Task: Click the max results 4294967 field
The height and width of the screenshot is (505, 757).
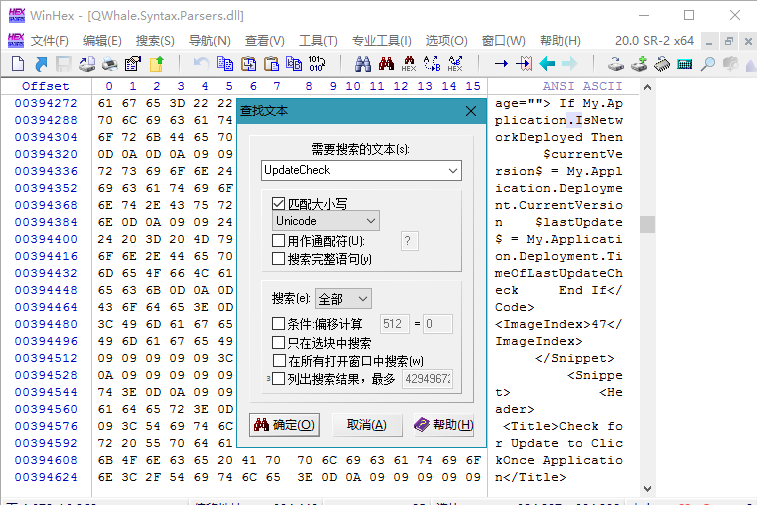Action: point(427,379)
